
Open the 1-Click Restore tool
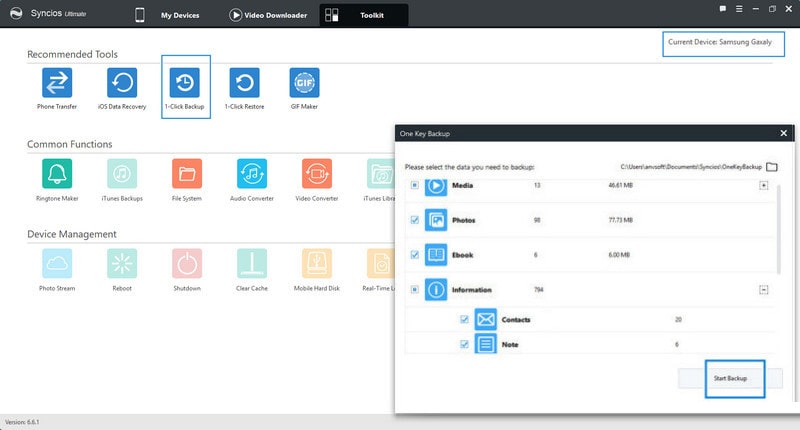244,83
